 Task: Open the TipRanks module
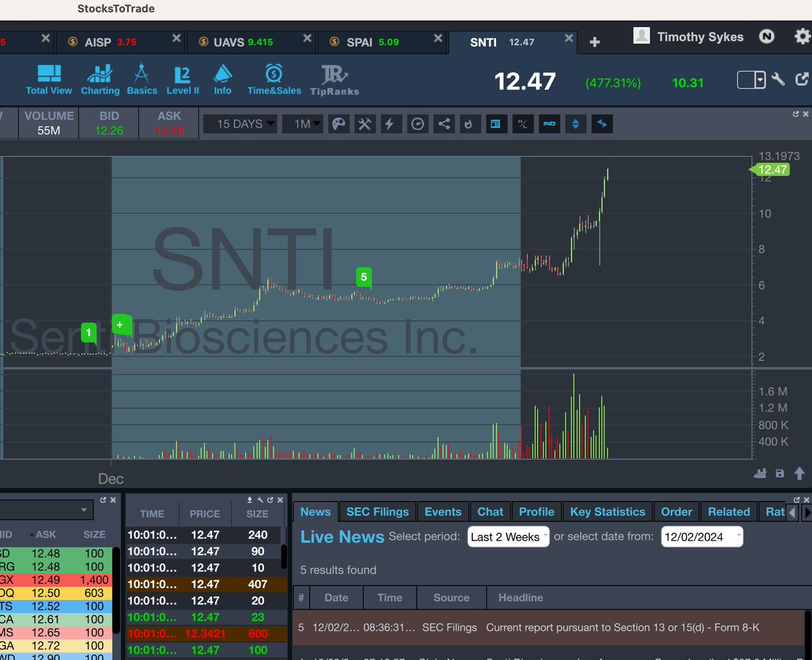point(334,81)
